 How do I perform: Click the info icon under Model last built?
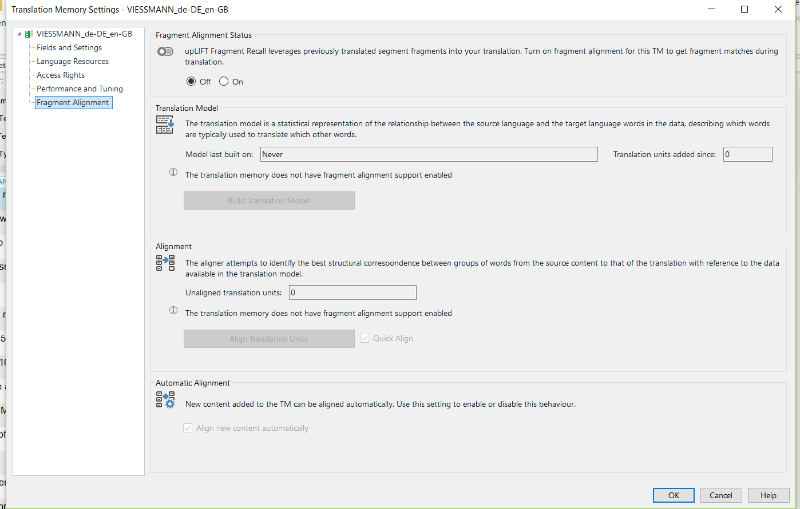click(x=173, y=172)
